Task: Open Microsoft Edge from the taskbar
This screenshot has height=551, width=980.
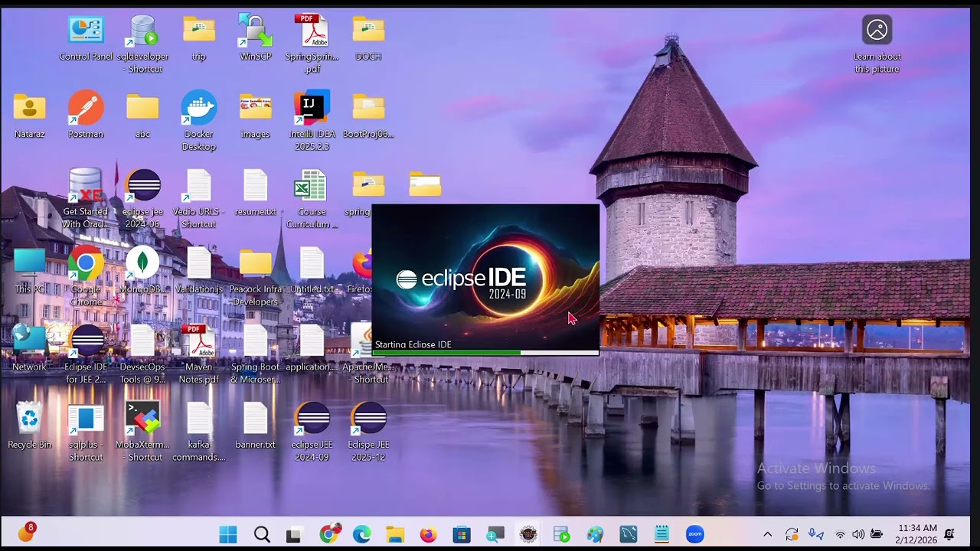Action: [x=361, y=534]
